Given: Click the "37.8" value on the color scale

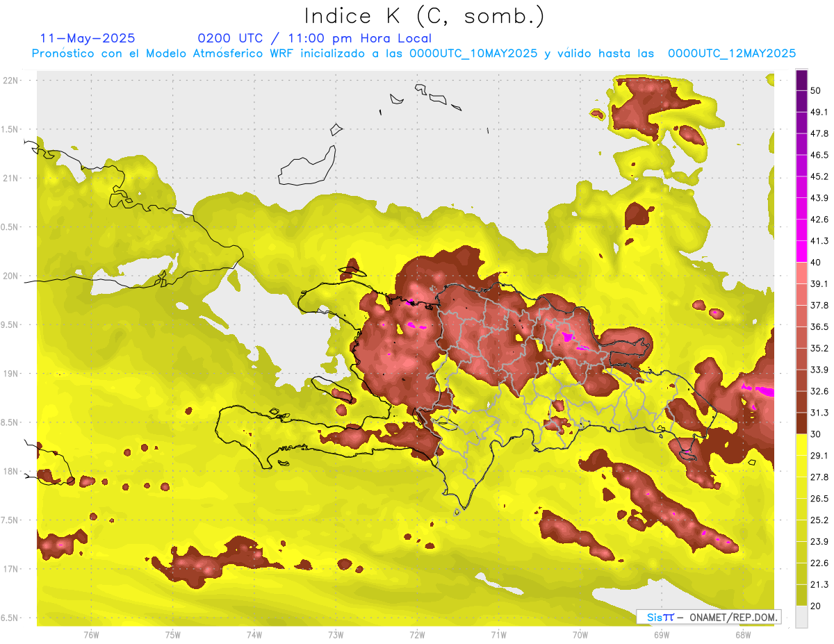Looking at the screenshot, I should coord(819,305).
